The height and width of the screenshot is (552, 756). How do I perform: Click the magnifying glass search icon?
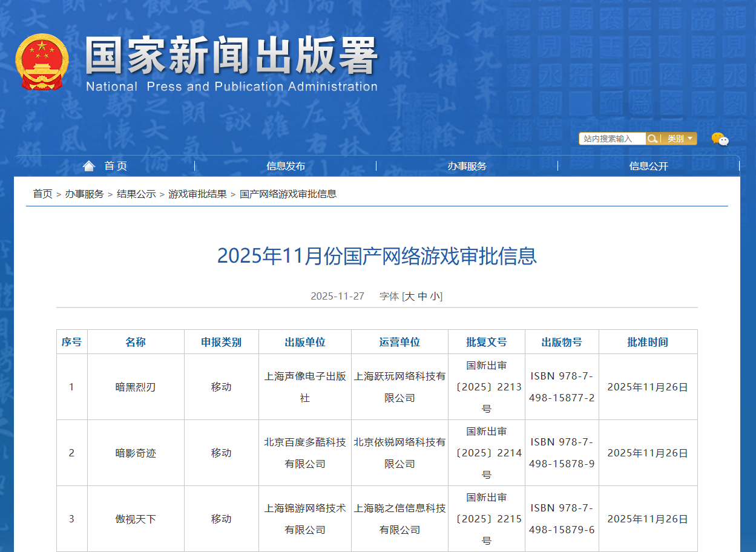(x=652, y=139)
